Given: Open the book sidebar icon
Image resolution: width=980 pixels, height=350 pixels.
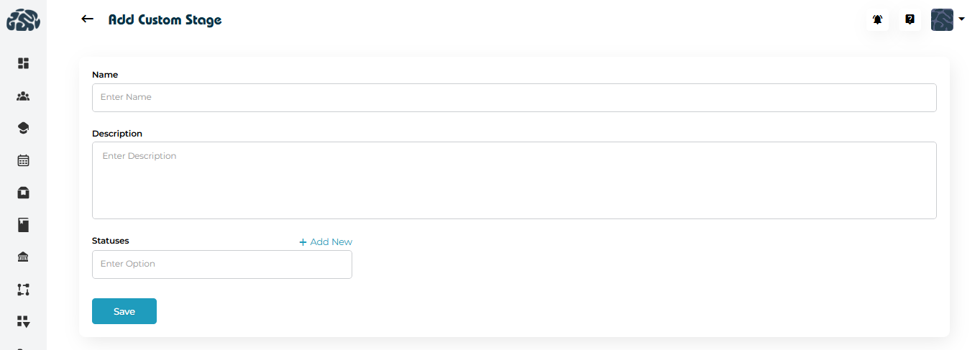Looking at the screenshot, I should (x=23, y=225).
